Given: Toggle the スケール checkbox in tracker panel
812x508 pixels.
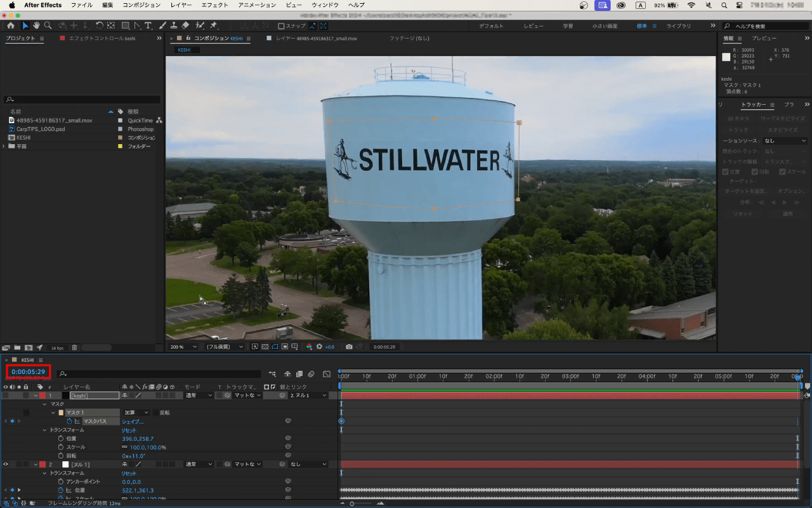Looking at the screenshot, I should (783, 171).
